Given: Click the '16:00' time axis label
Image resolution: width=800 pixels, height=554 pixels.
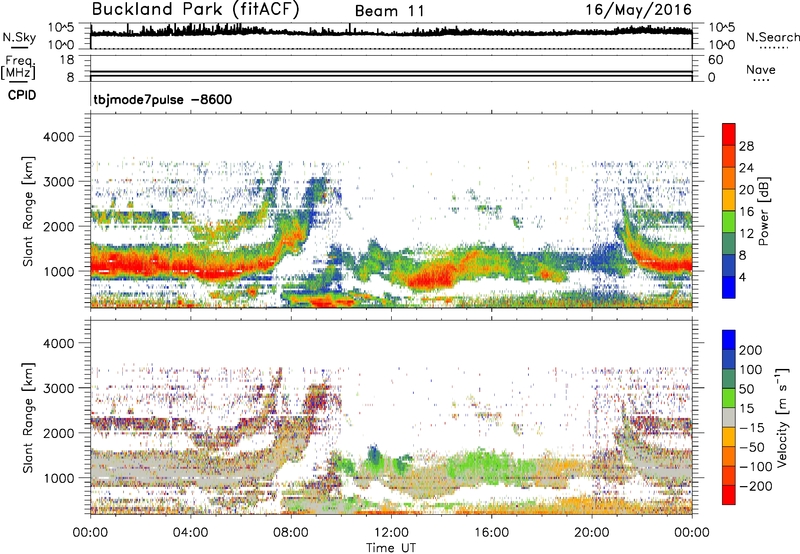Looking at the screenshot, I should pos(491,533).
